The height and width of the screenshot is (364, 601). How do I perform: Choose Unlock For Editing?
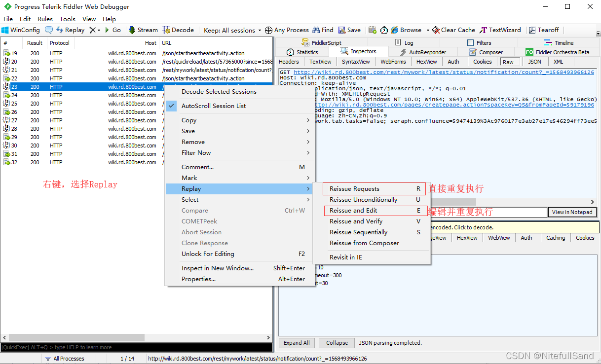point(239,254)
